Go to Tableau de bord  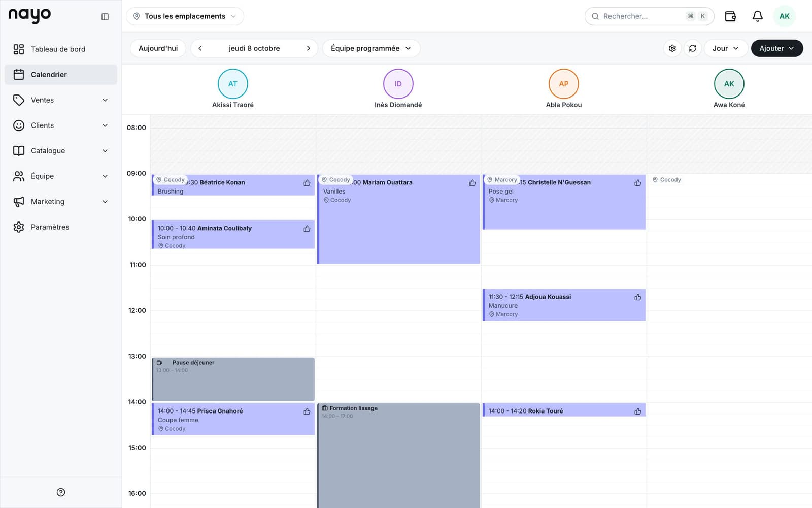[x=61, y=49]
